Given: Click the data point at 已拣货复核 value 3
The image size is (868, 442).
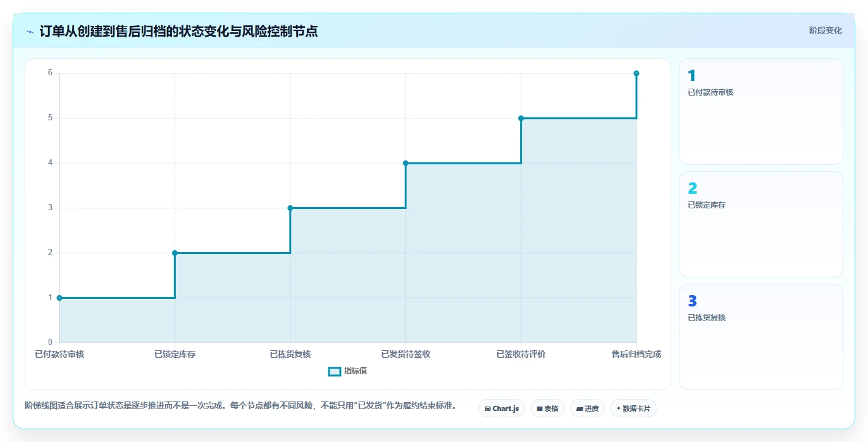Looking at the screenshot, I should (x=290, y=208).
